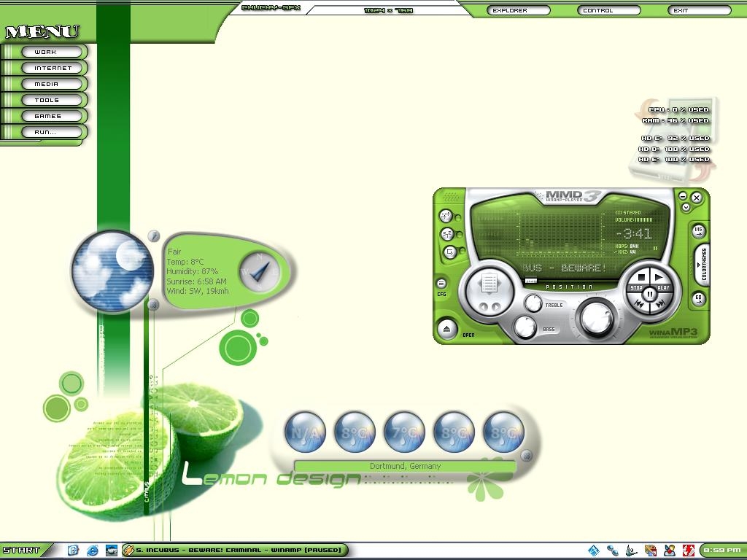Click the BASS knob

pos(525,327)
